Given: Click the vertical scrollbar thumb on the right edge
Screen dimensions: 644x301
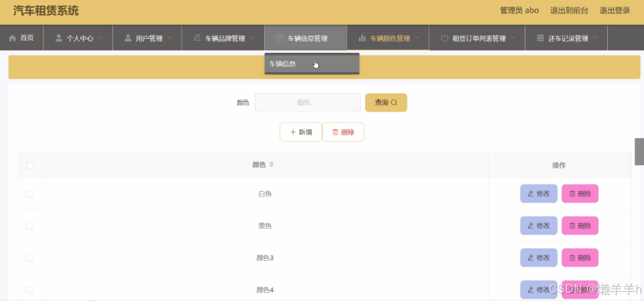Looking at the screenshot, I should click(x=639, y=152).
